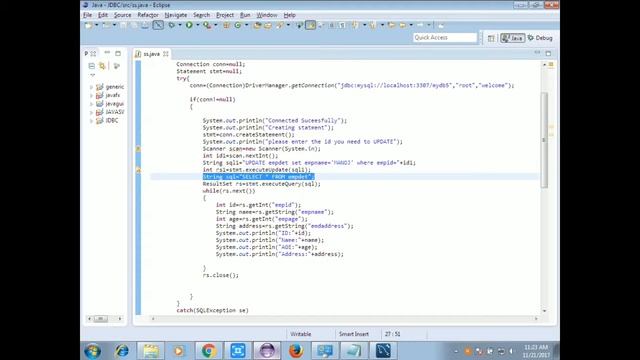
Task: Switch to the Java perspective
Action: (x=513, y=38)
